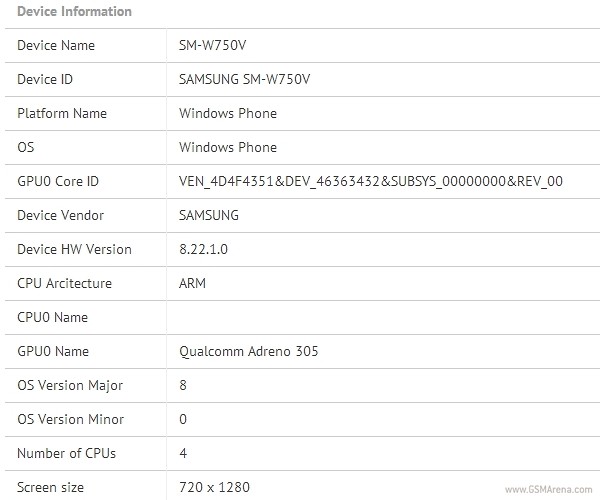The image size is (600, 500).
Task: Click the Platform Name label
Action: tap(62, 114)
